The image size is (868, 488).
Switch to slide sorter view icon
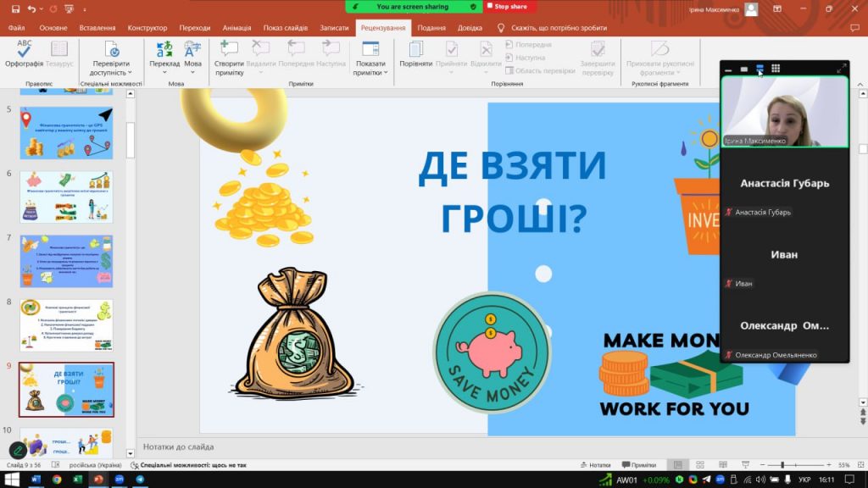click(699, 465)
